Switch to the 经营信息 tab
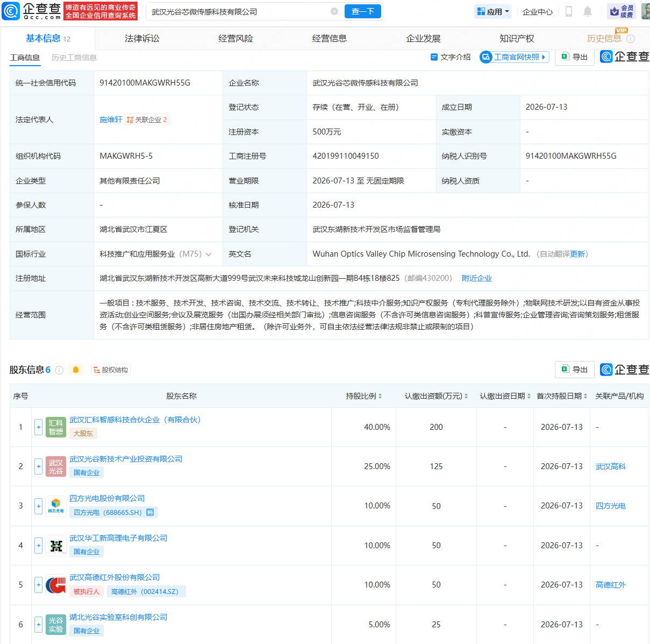650x644 pixels. click(330, 39)
